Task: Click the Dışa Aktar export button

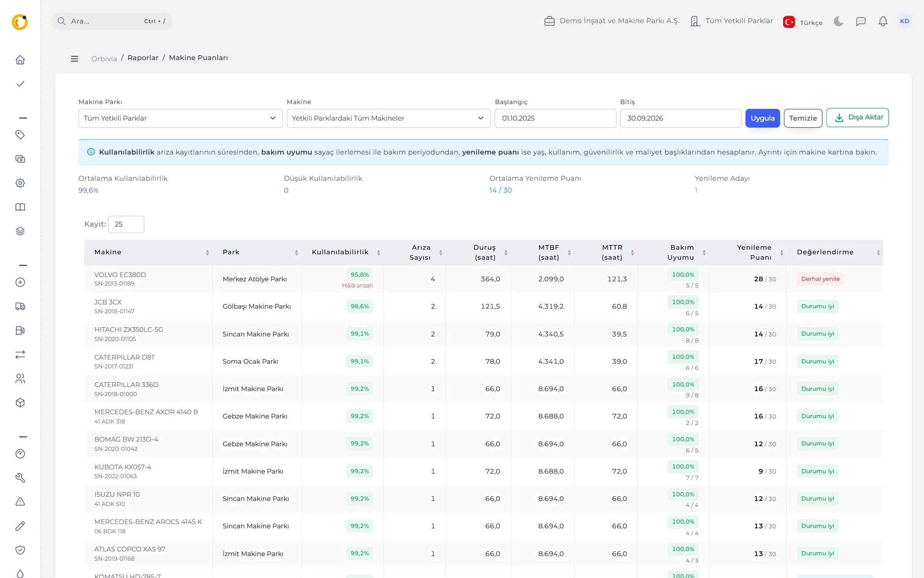Action: tap(857, 118)
